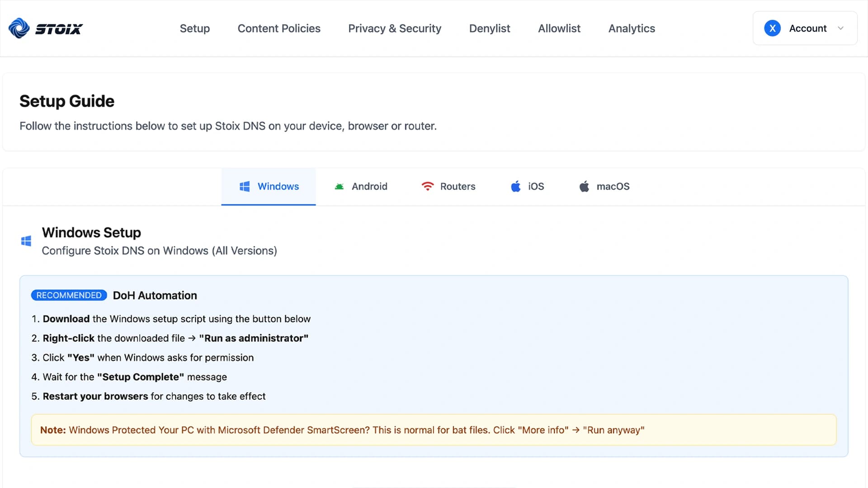Open the Analytics section

(632, 28)
